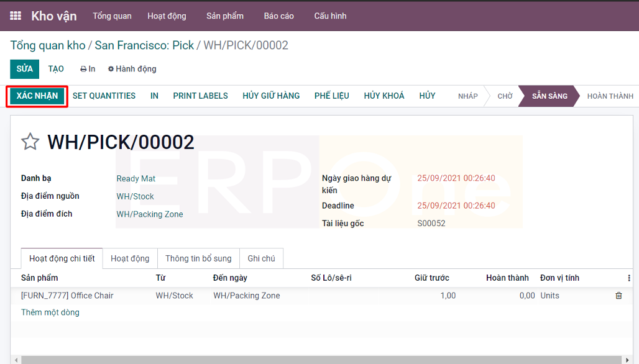Click Thêm một dòng to add a line
Screen dimensions: 639x364
point(50,312)
